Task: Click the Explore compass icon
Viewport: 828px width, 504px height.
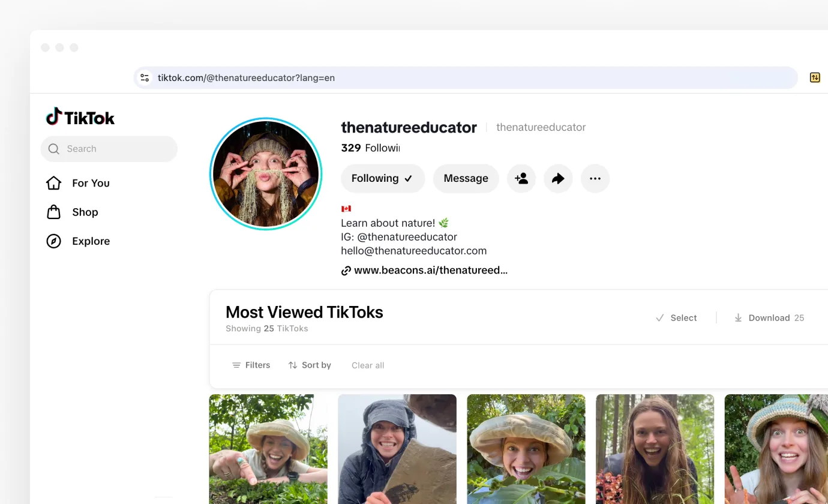Action: [54, 241]
